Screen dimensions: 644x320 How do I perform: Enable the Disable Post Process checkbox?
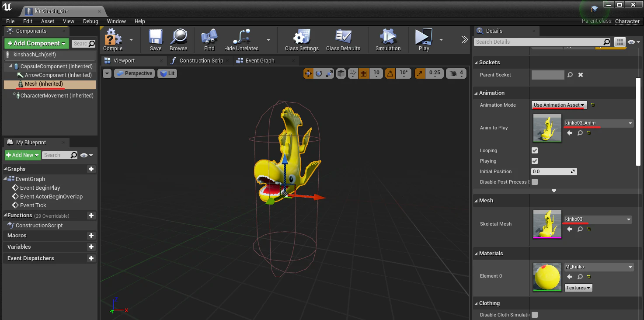pyautogui.click(x=534, y=182)
